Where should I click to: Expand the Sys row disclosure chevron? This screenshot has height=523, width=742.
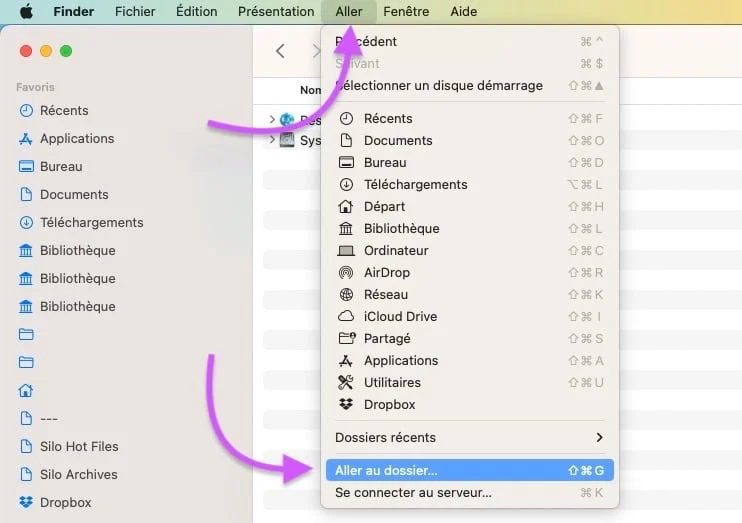pyautogui.click(x=272, y=140)
